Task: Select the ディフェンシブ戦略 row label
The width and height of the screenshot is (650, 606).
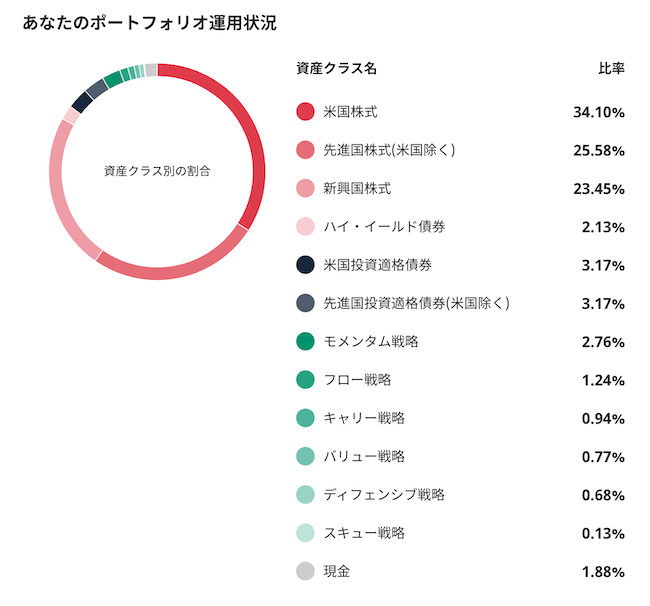Action: click(384, 494)
